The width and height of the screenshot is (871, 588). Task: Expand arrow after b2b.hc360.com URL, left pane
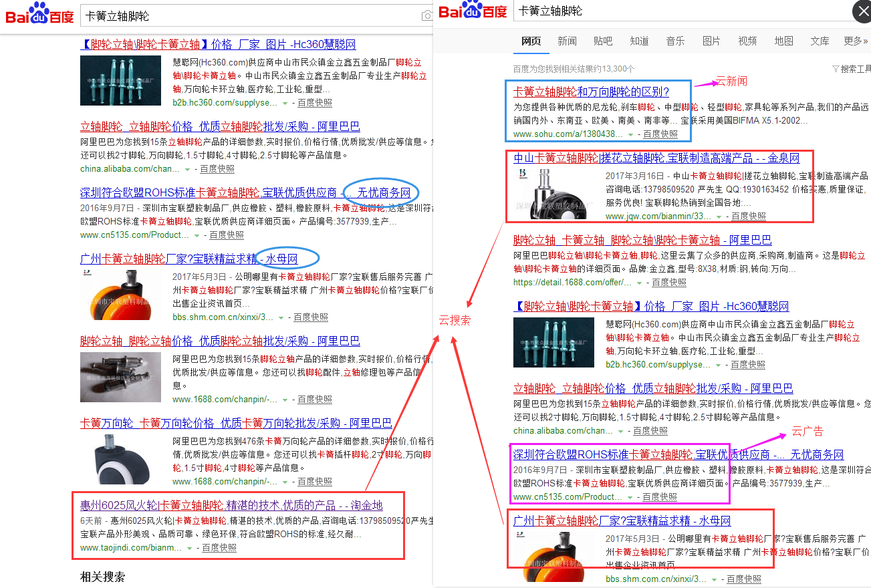point(285,104)
